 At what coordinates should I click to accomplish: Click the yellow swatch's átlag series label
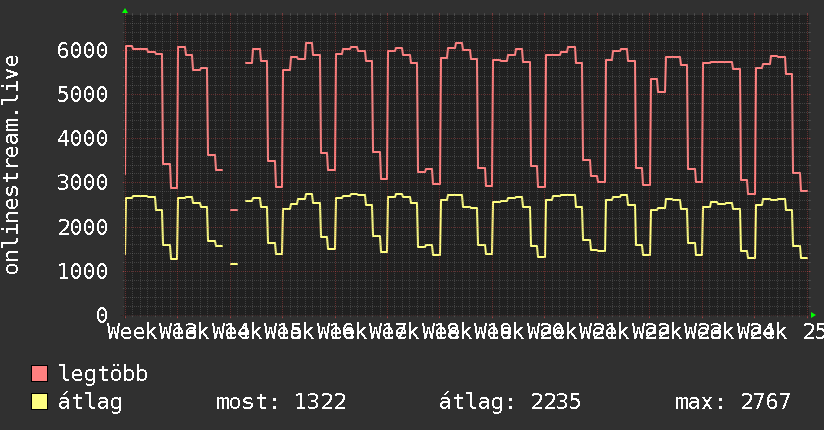click(x=90, y=402)
